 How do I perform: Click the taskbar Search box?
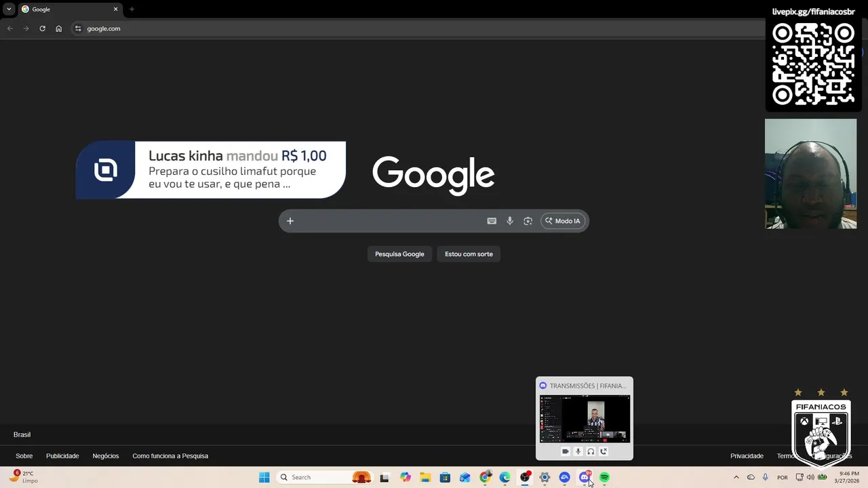pos(325,477)
